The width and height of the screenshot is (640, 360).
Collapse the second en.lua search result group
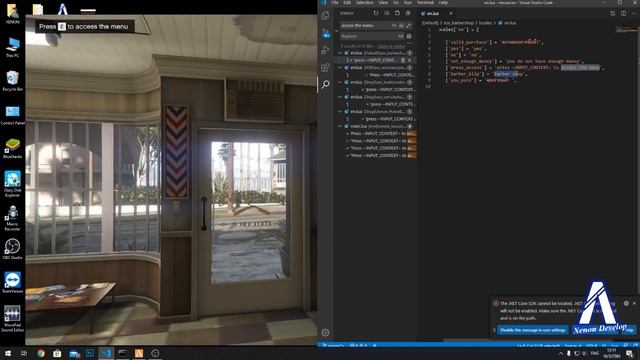click(x=340, y=68)
